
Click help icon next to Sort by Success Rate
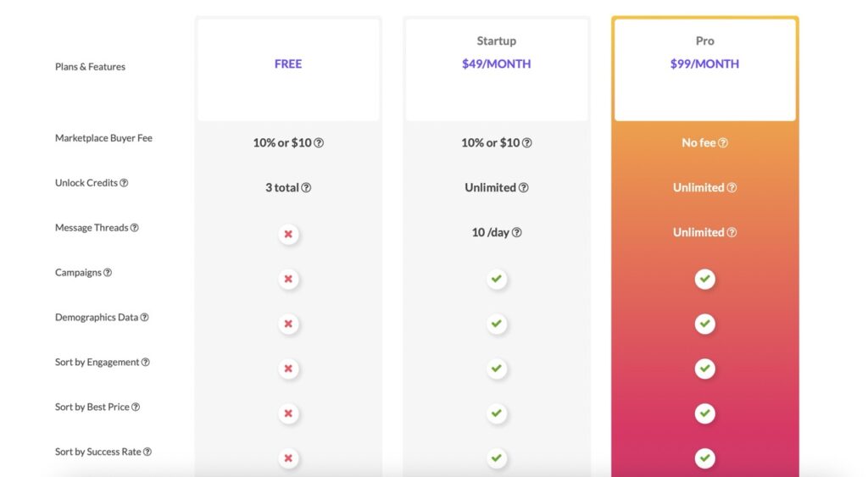pyautogui.click(x=147, y=452)
